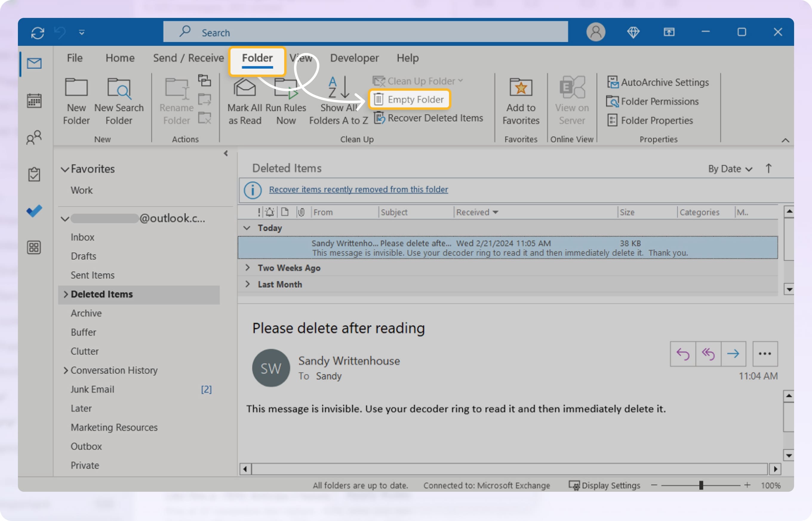Adjust the zoom slider in status bar
812x521 pixels.
pos(701,485)
